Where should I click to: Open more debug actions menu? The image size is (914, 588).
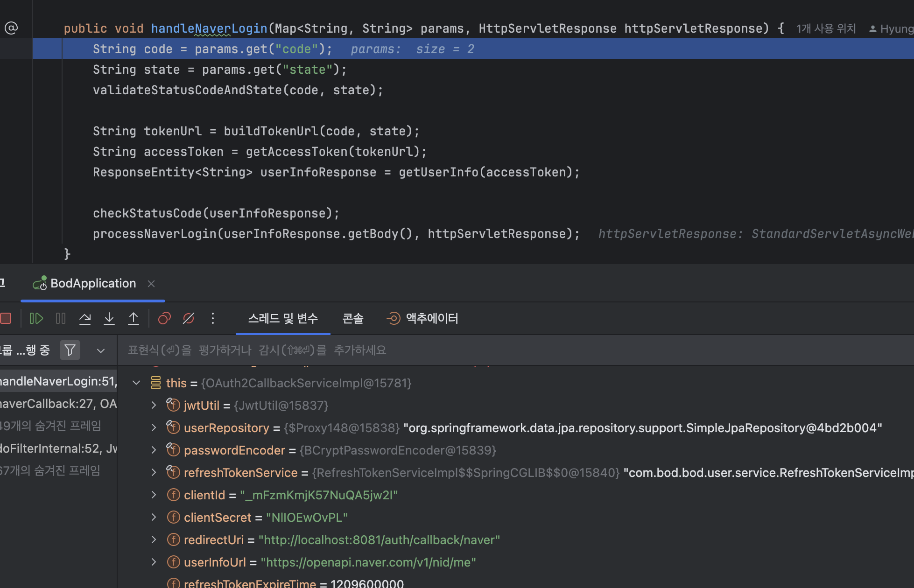pos(213,318)
